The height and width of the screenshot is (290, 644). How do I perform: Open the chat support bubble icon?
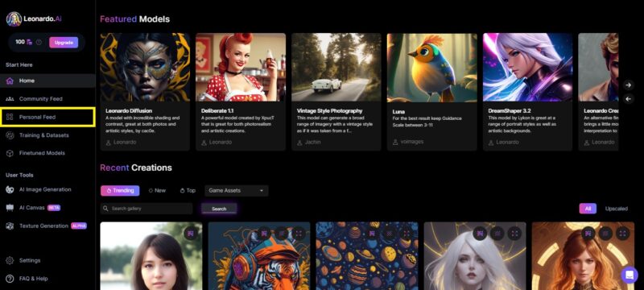[x=630, y=275]
